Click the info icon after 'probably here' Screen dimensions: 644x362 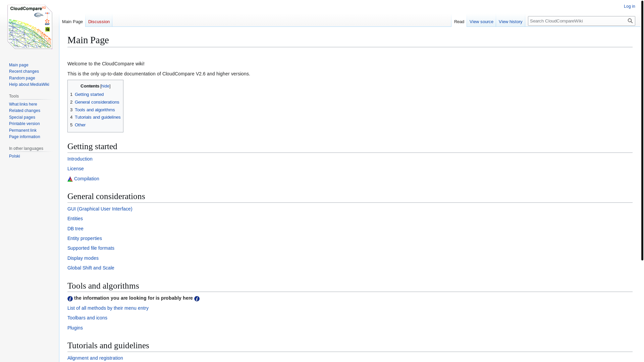coord(197,299)
